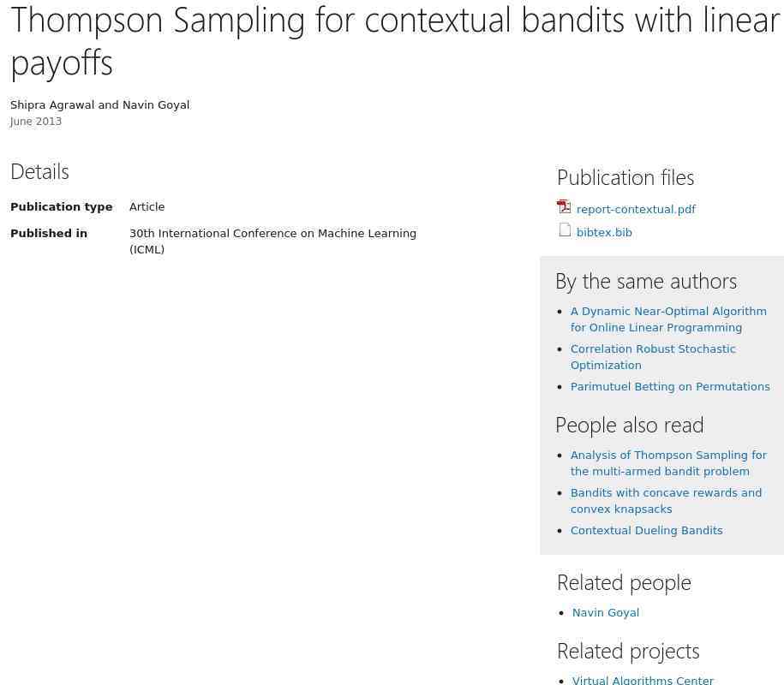Click the Related projects heading
Viewport: 784px width, 685px height.
[x=628, y=652]
